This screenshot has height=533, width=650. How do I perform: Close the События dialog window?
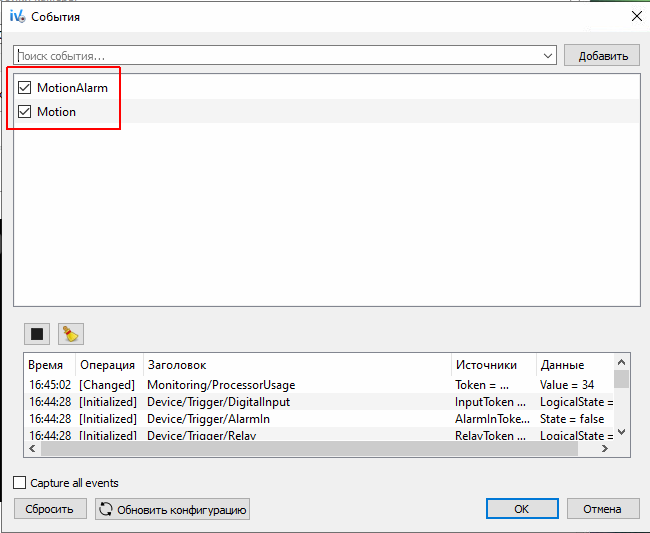[636, 17]
